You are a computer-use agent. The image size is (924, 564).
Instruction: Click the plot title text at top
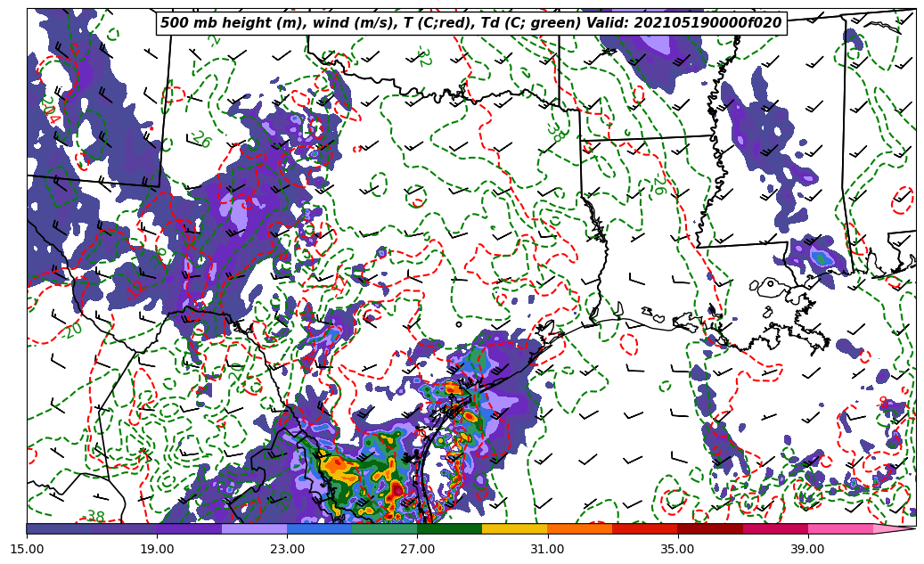pyautogui.click(x=470, y=23)
